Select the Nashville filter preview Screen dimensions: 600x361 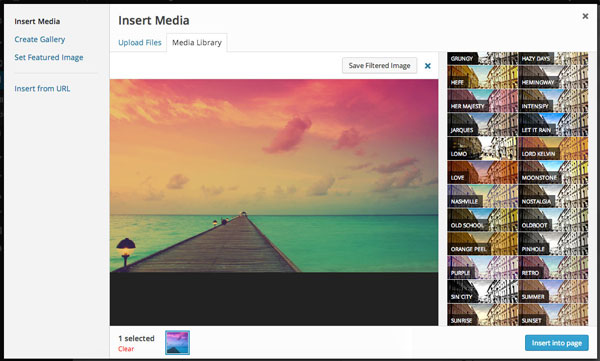click(x=482, y=196)
